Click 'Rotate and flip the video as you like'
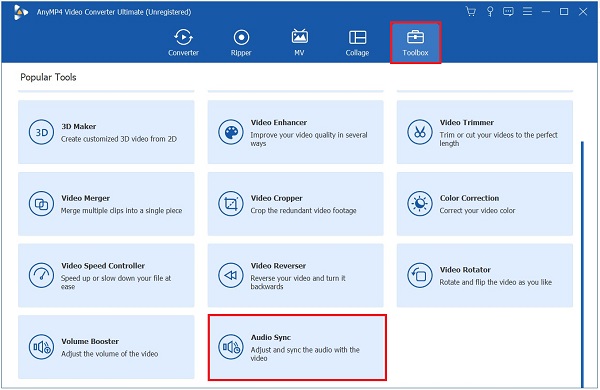This screenshot has height=390, width=600. coord(496,282)
